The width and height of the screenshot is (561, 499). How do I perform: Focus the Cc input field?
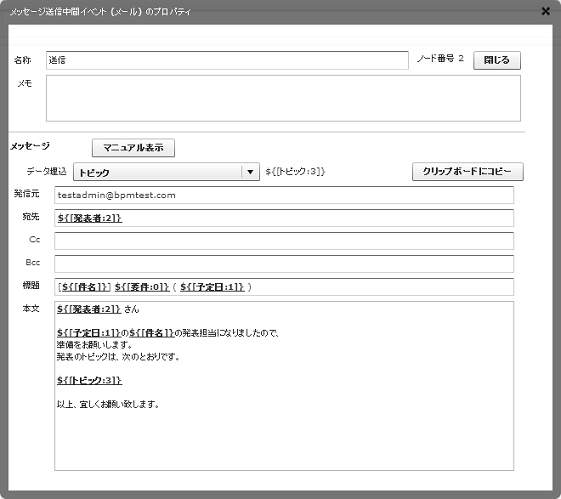(284, 241)
